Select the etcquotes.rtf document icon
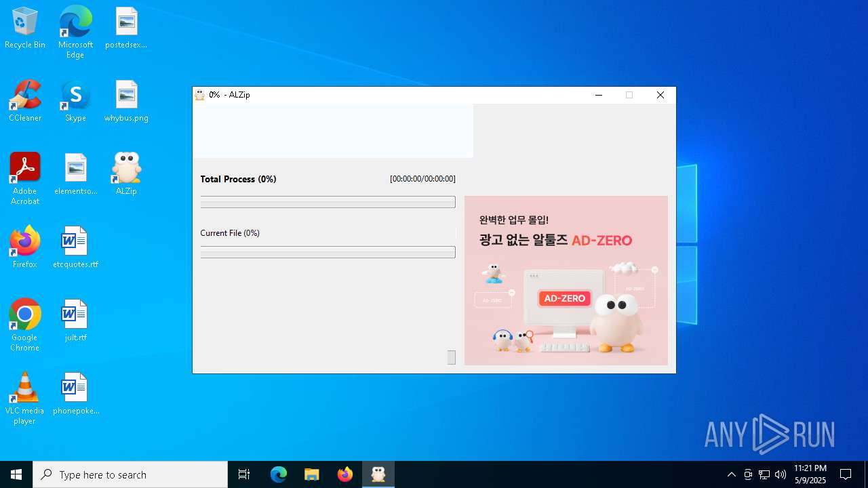Image resolution: width=868 pixels, height=488 pixels. [75, 248]
